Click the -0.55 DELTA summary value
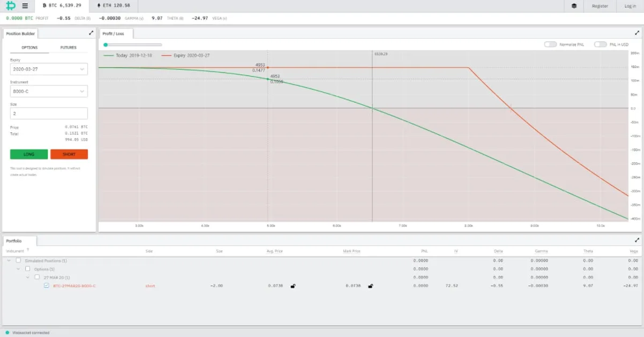This screenshot has width=644, height=337. 64,18
